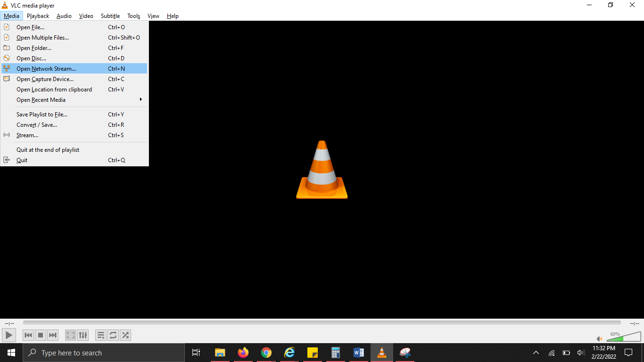Click the taskbar search box
644x362 pixels.
[104, 353]
